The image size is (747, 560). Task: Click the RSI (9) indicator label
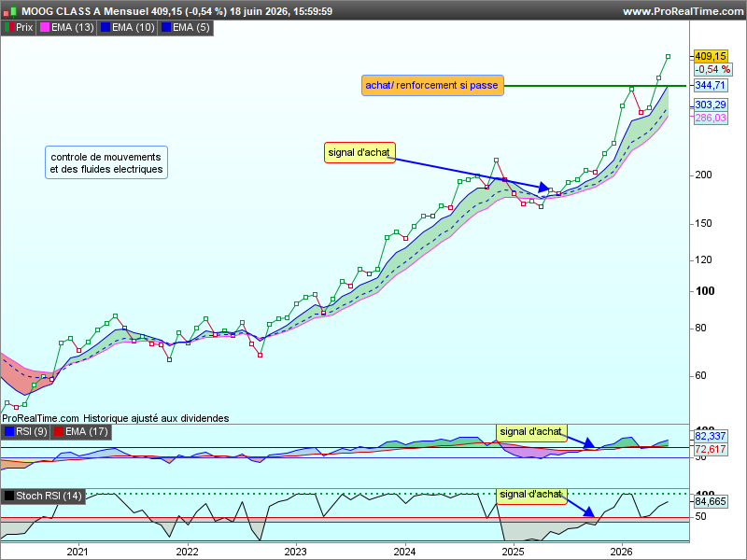pyautogui.click(x=26, y=431)
